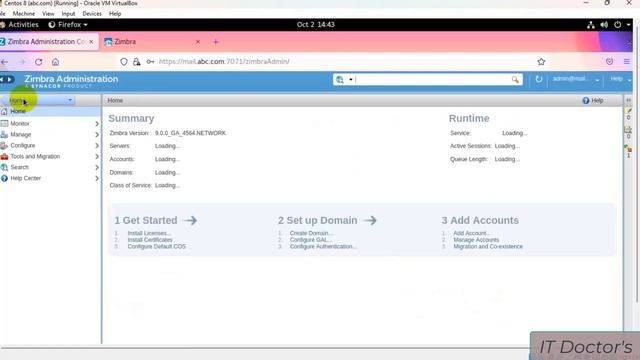Close the Zimbra Administration Console tab
The width and height of the screenshot is (640, 360).
click(91, 42)
